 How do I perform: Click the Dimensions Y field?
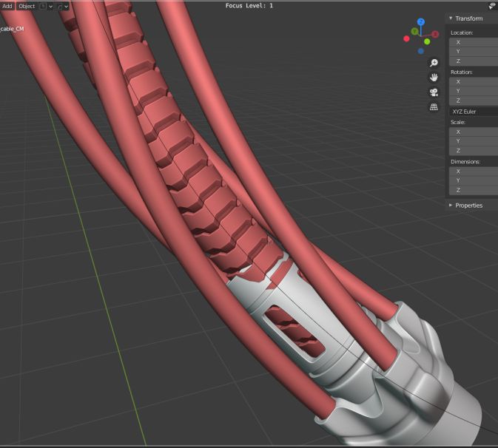474,180
